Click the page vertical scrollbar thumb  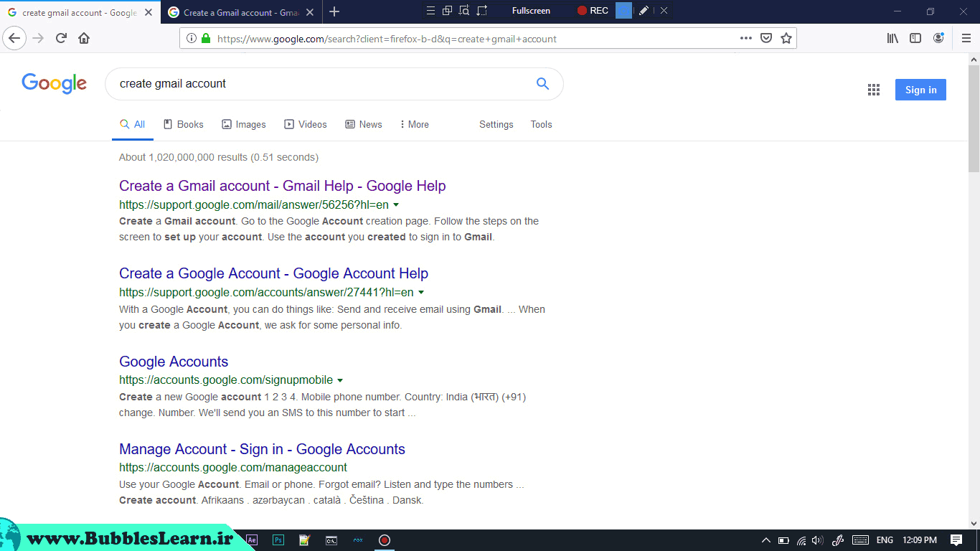[x=974, y=118]
